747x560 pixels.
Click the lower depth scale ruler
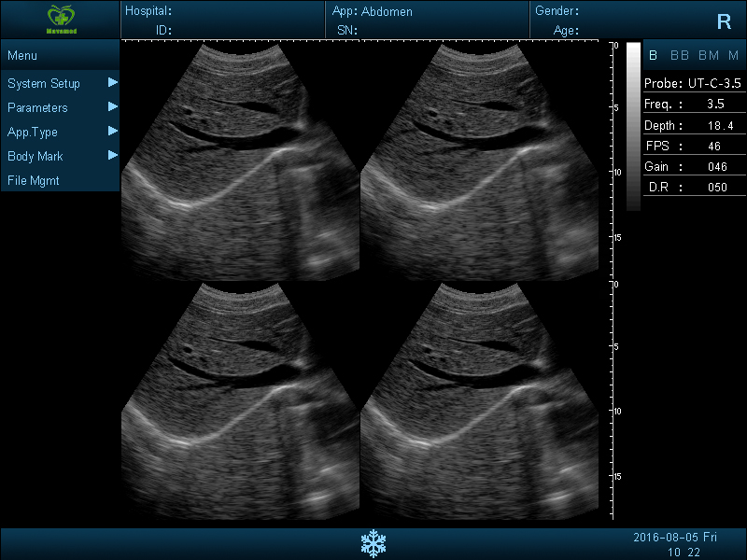click(615, 400)
